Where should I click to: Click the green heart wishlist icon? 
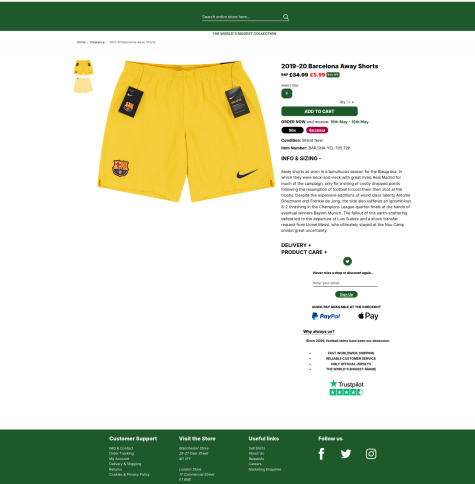coord(347,261)
